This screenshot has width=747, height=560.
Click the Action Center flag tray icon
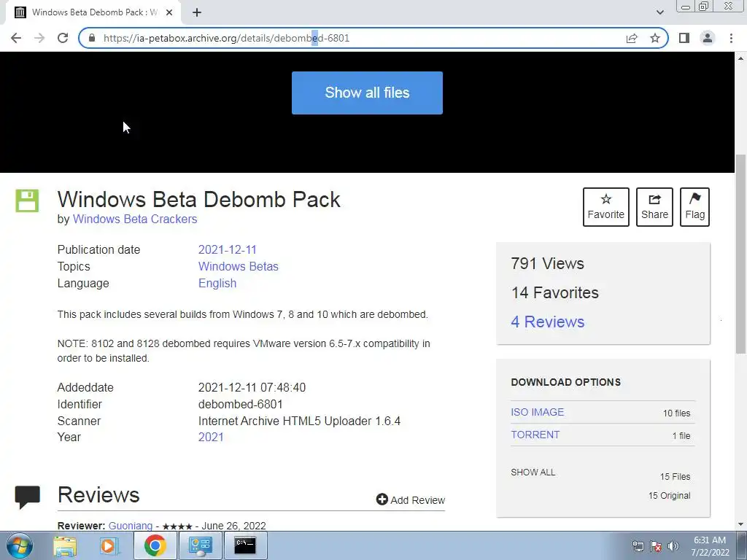[x=656, y=546]
